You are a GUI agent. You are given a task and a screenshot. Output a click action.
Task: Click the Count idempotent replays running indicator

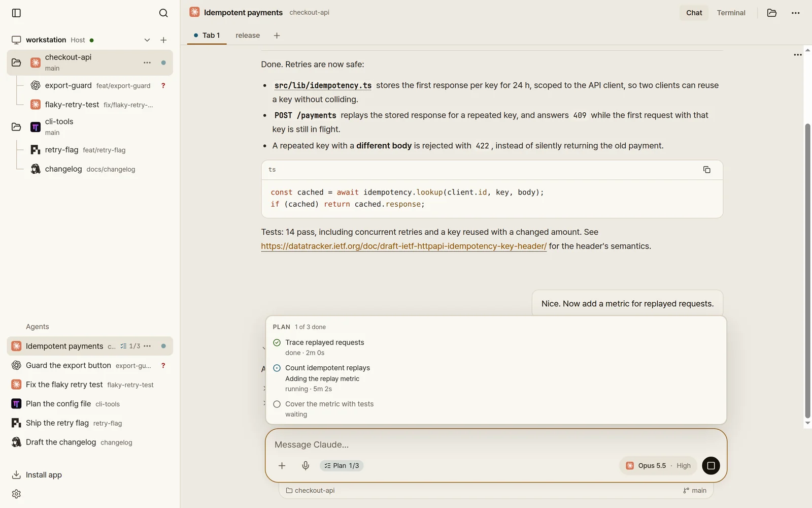tap(277, 368)
